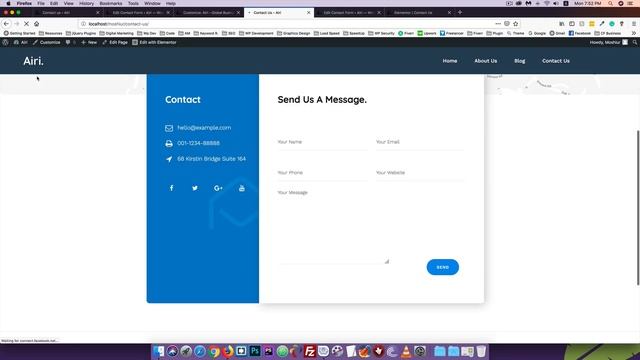Click the SEND button
The image size is (640, 360).
tap(442, 267)
